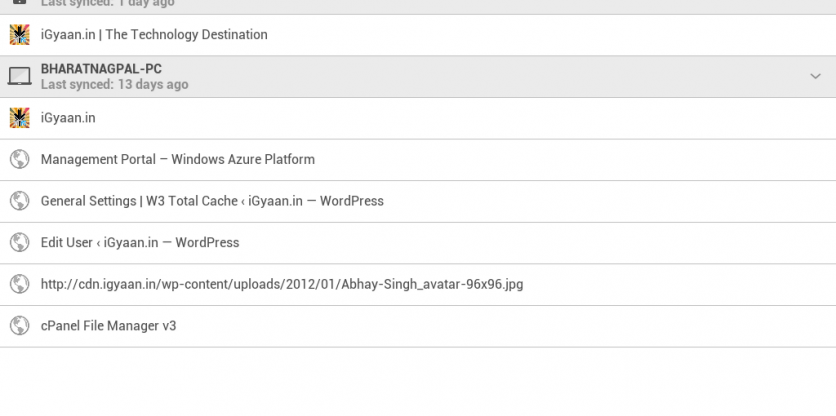Open Management Portal – Windows Azure Platform

[177, 159]
